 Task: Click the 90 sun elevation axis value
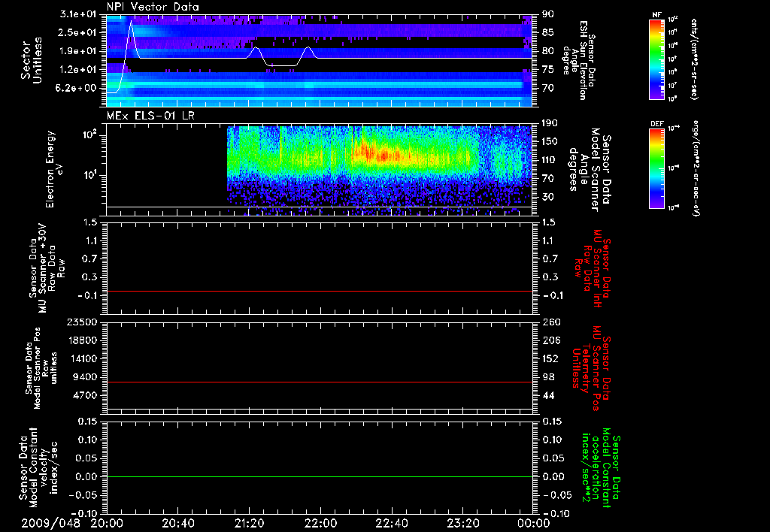tap(548, 14)
